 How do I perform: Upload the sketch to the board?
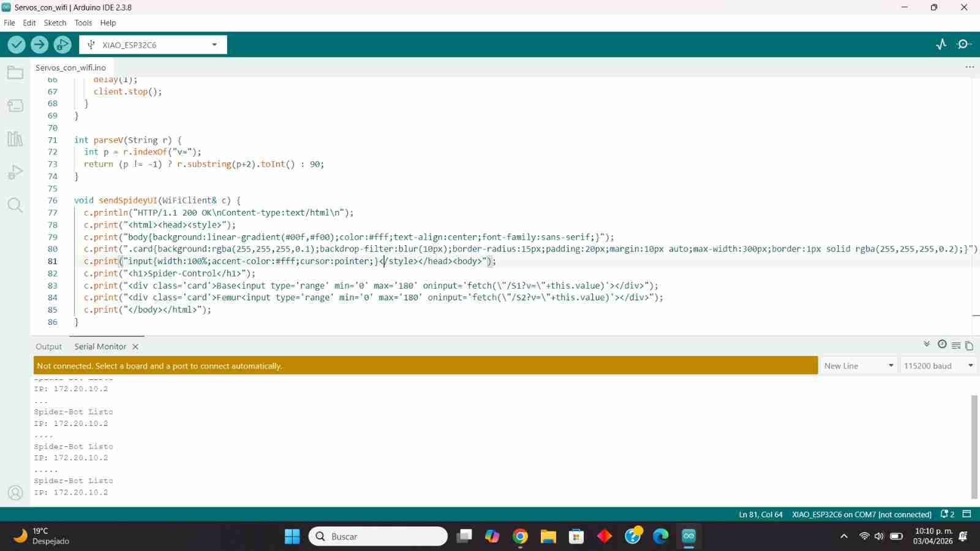point(39,44)
